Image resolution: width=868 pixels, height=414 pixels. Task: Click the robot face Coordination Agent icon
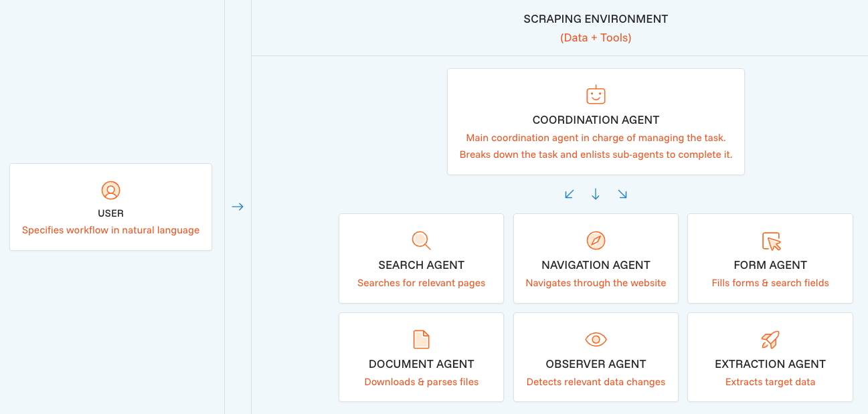(596, 95)
